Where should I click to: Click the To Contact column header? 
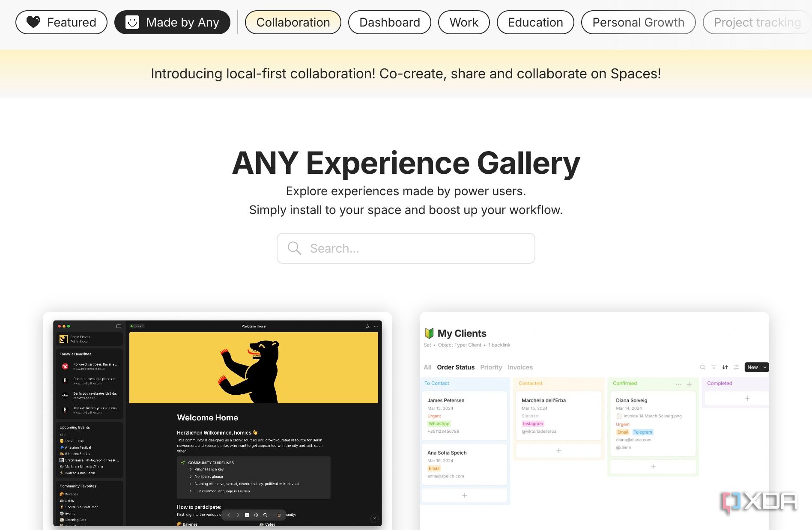tap(437, 384)
